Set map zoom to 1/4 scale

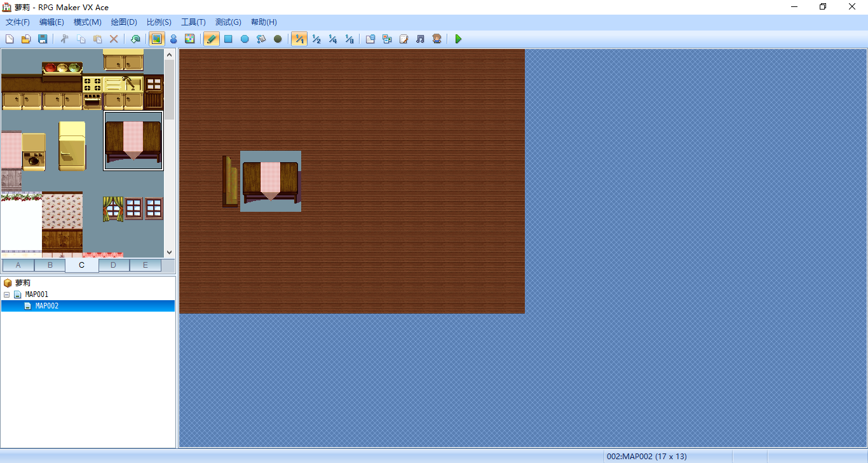(332, 39)
